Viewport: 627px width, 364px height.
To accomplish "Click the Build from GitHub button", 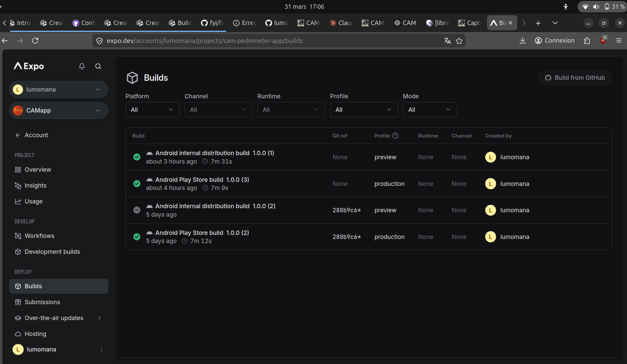I will tap(575, 78).
